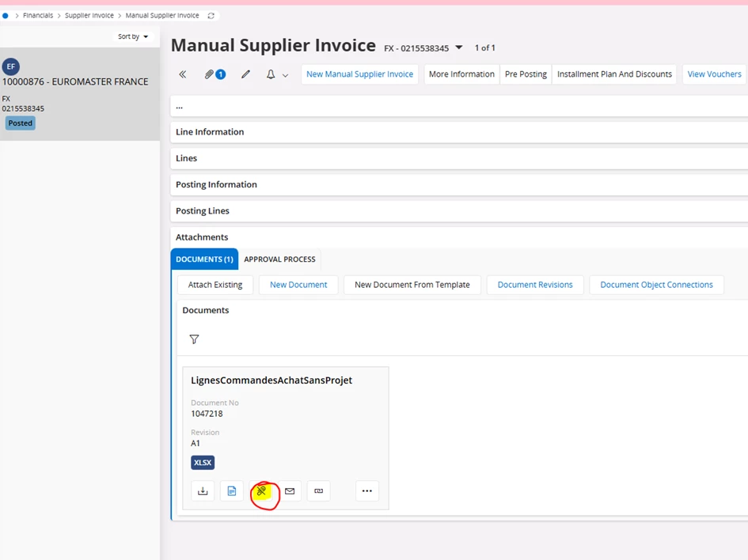Click the Attach Existing button
The image size is (748, 560).
(215, 285)
